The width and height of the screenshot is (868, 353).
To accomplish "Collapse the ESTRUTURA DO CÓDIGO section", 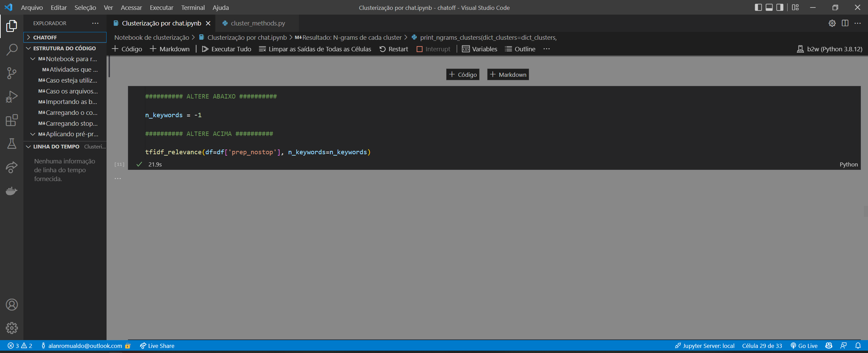I will tap(29, 48).
